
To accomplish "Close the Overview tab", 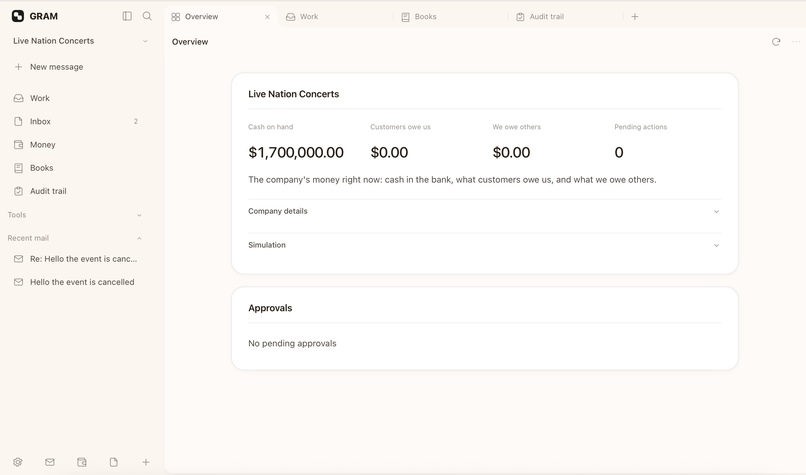I will (267, 17).
